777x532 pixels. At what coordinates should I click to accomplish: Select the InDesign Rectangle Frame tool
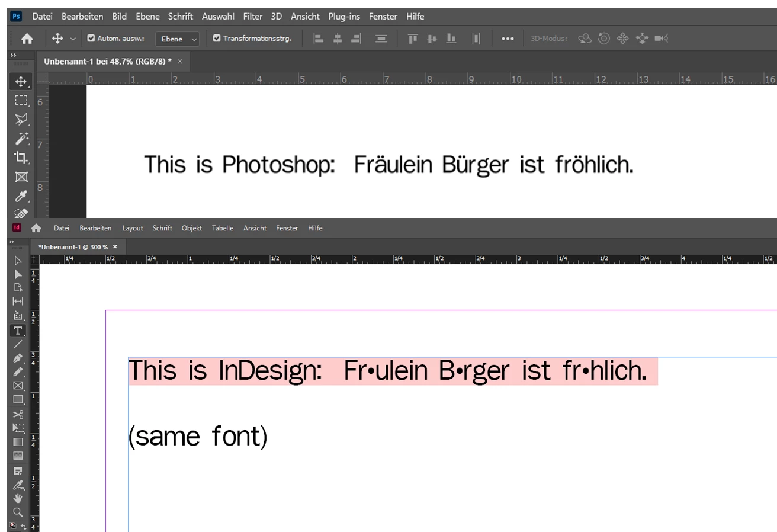point(18,386)
